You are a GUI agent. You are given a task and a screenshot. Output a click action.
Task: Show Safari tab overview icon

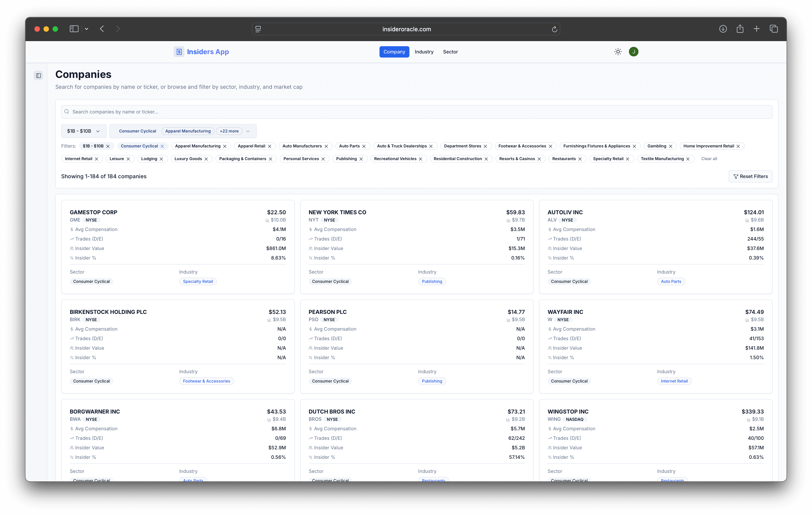pyautogui.click(x=773, y=29)
